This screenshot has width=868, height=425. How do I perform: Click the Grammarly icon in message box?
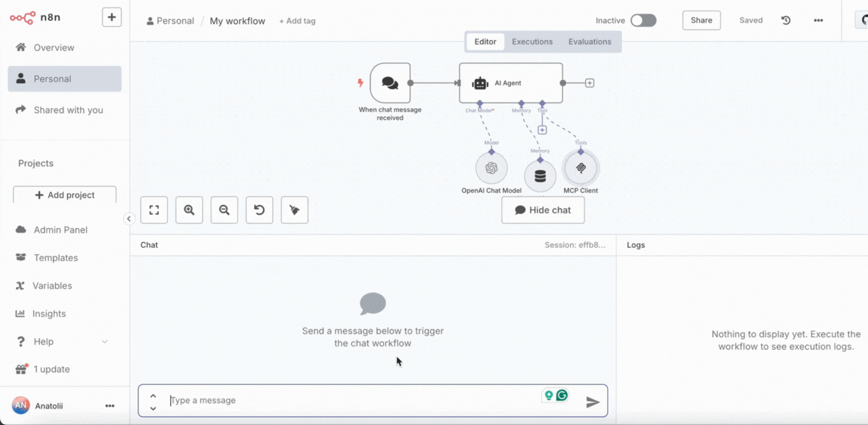(562, 395)
